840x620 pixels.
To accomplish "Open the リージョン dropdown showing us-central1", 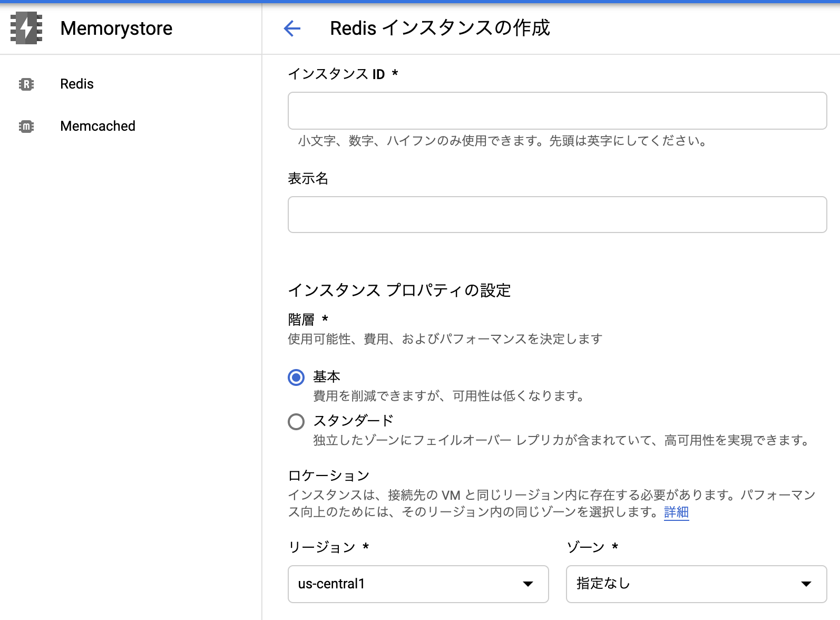I will [418, 584].
